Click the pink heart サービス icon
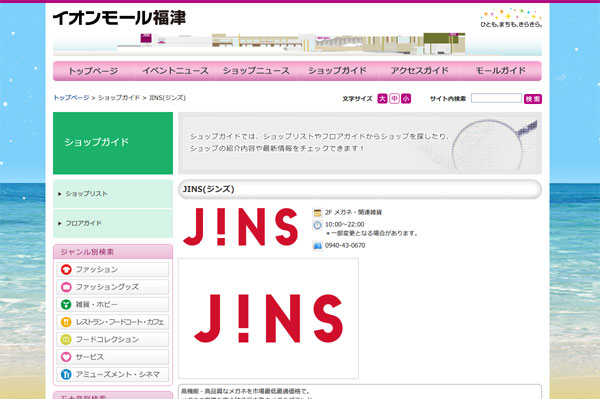600x399 pixels. tap(66, 357)
